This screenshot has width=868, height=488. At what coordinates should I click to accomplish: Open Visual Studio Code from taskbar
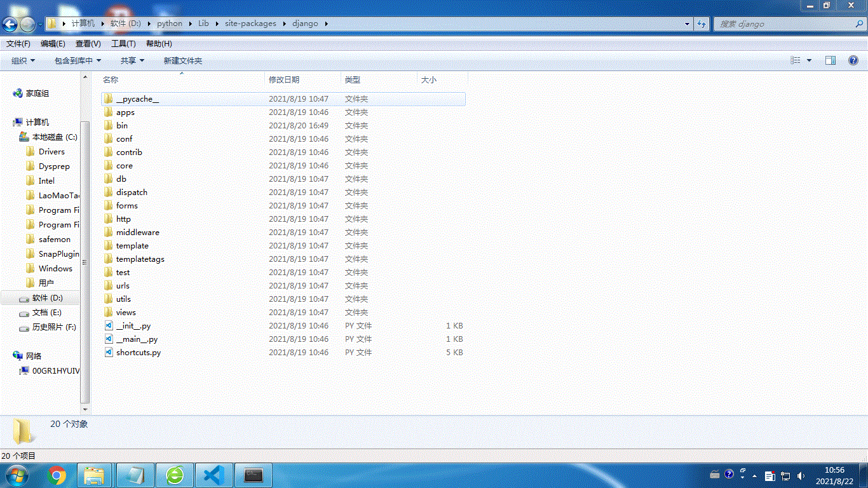pyautogui.click(x=214, y=475)
